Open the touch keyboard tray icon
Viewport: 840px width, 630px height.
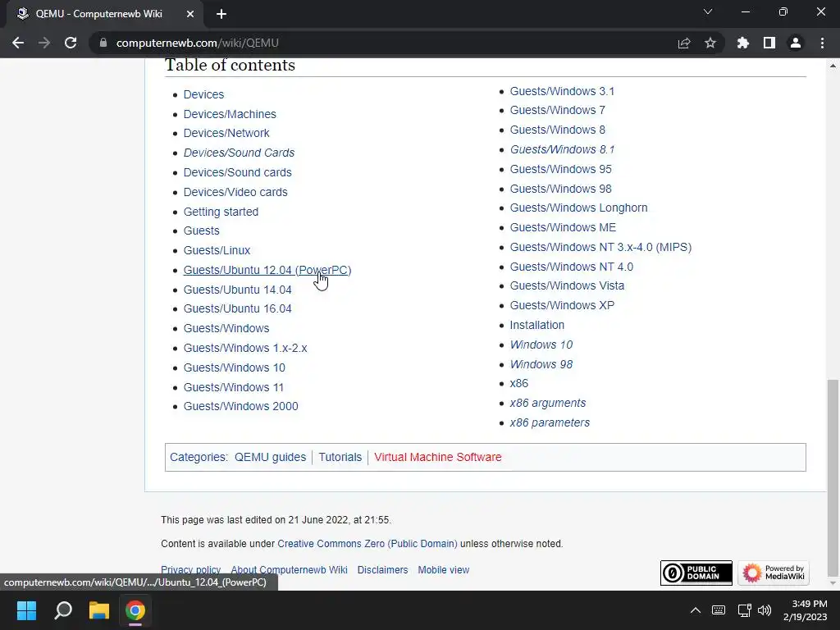coord(719,610)
